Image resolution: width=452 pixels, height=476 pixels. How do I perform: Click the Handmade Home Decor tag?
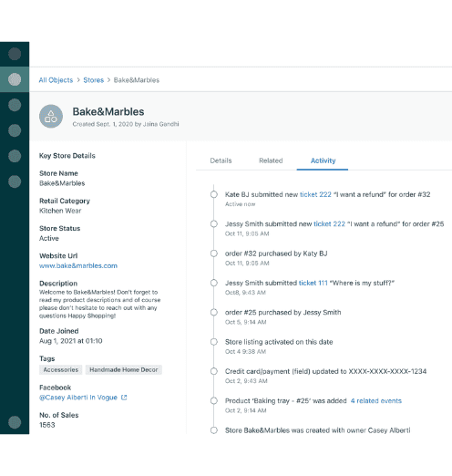coord(124,369)
